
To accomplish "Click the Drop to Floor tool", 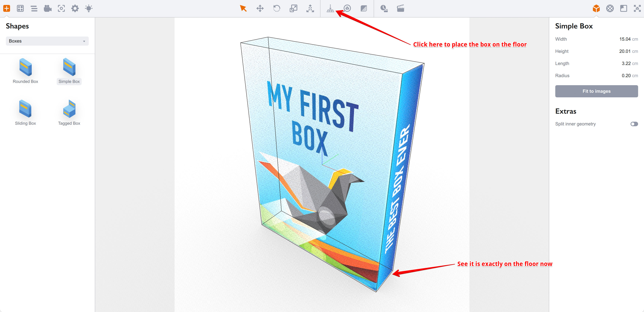I will tap(330, 8).
